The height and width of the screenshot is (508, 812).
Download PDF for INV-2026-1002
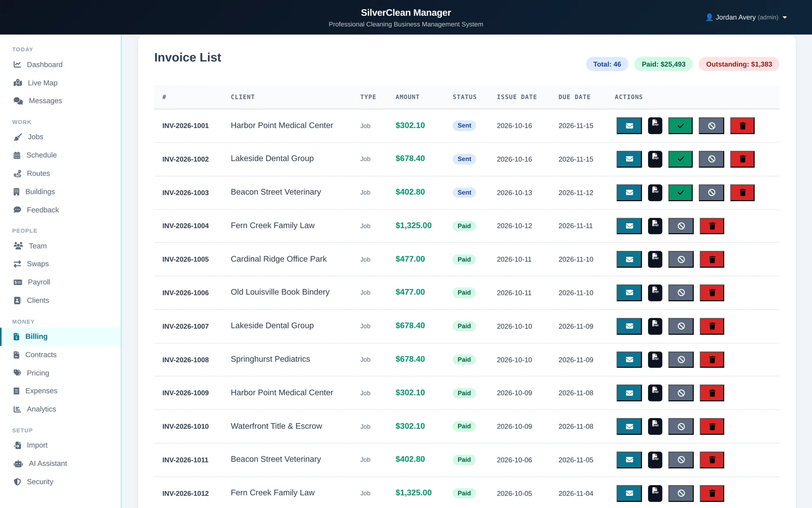(x=655, y=159)
